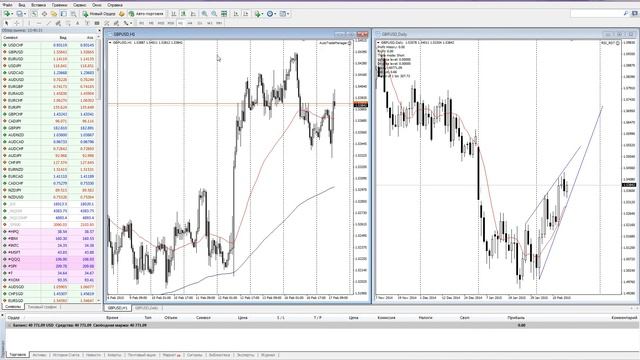Open the Графики menu

click(x=60, y=5)
